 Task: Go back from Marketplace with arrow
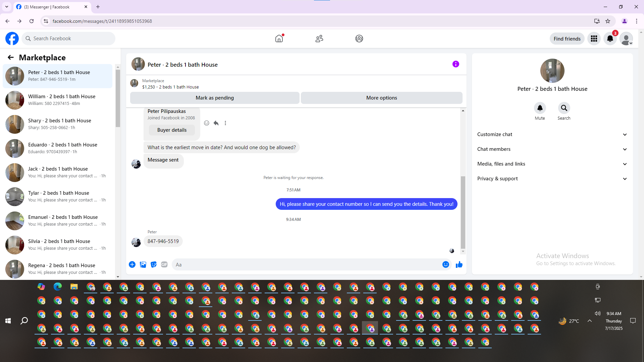pos(11,57)
